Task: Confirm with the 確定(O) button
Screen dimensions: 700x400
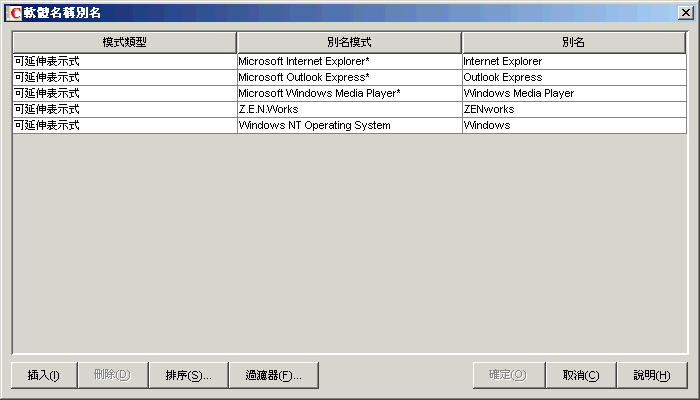Action: pos(509,375)
